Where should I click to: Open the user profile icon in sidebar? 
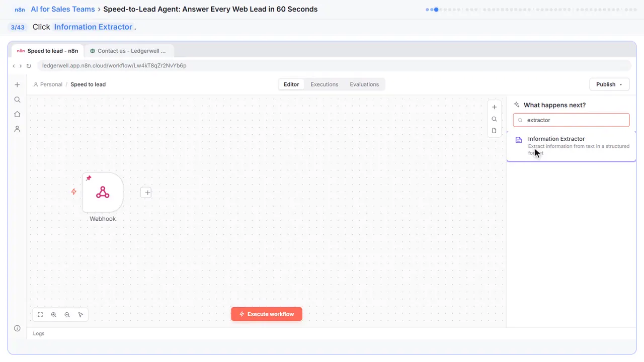(x=17, y=129)
